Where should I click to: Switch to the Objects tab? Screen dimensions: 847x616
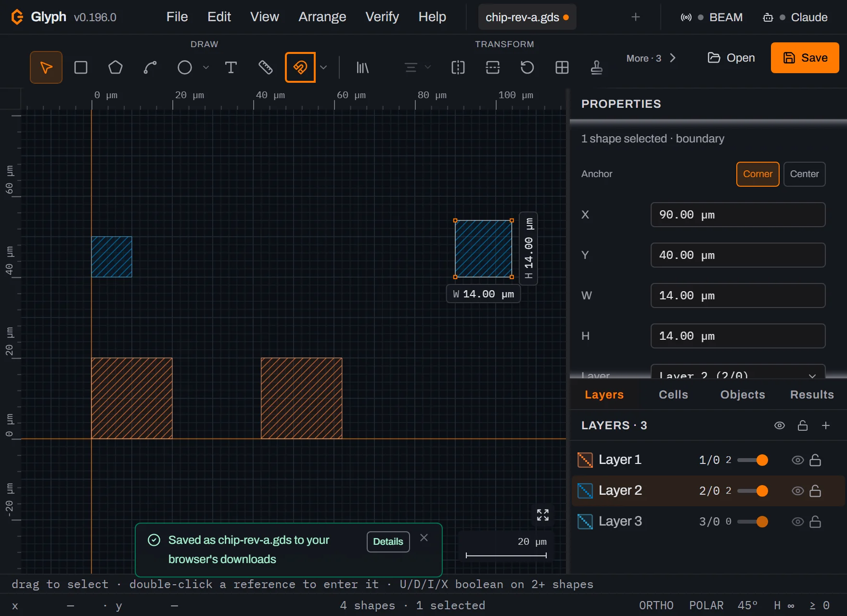click(x=743, y=395)
